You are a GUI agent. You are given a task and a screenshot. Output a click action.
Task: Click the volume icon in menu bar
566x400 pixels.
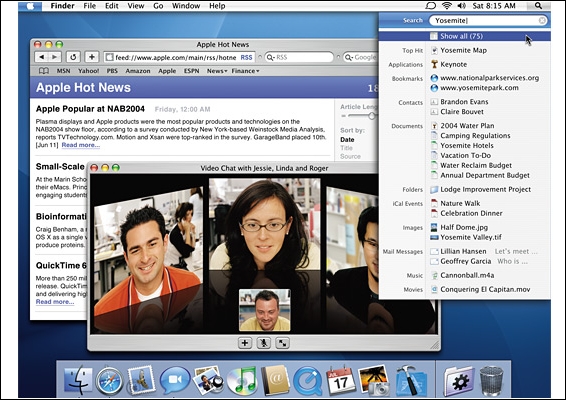(461, 6)
